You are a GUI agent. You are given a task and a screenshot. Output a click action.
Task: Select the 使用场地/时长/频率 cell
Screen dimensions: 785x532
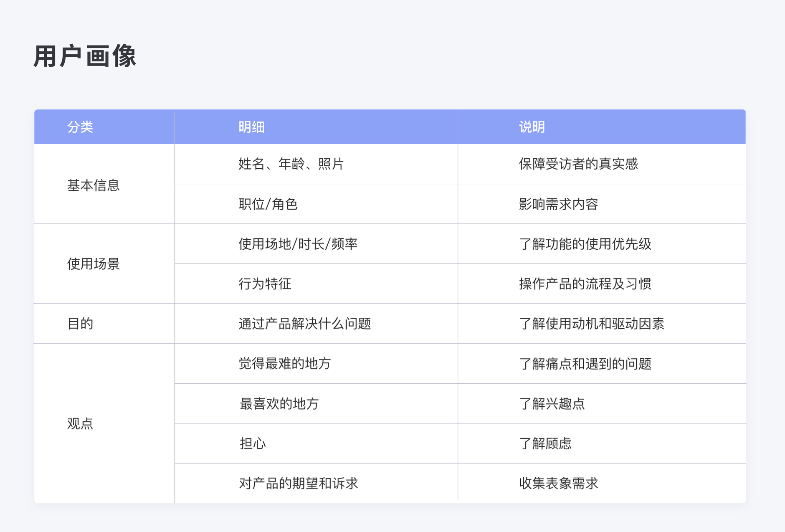(x=298, y=244)
